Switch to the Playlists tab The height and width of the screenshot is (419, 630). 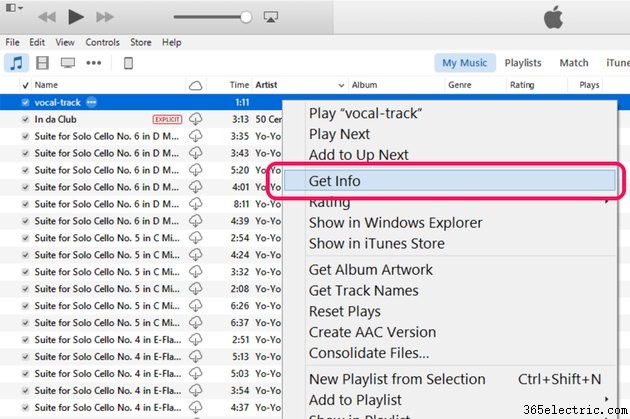[523, 63]
